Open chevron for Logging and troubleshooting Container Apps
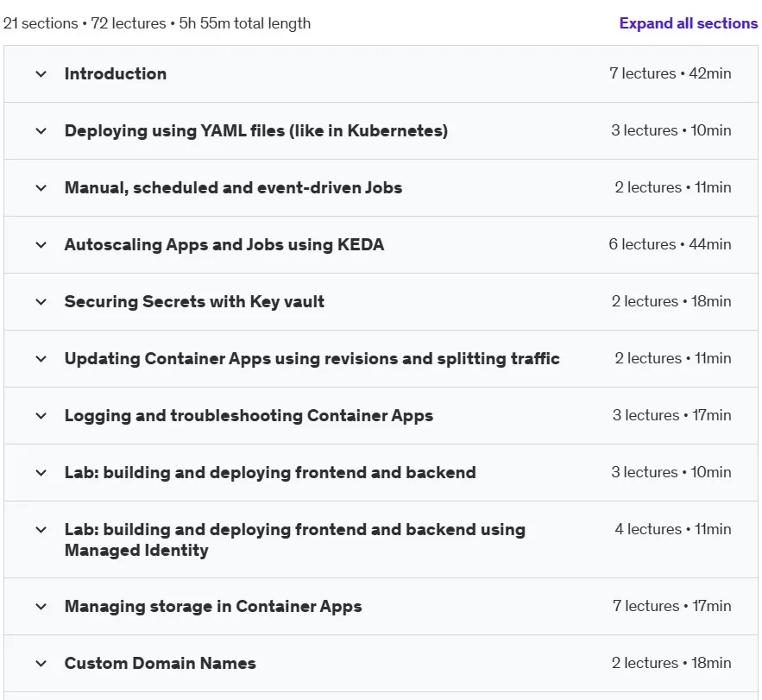Screen dimensions: 762x700 (x=41, y=416)
